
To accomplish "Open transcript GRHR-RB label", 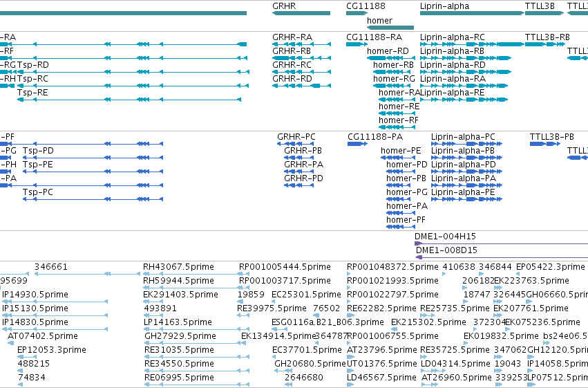I will pos(292,51).
